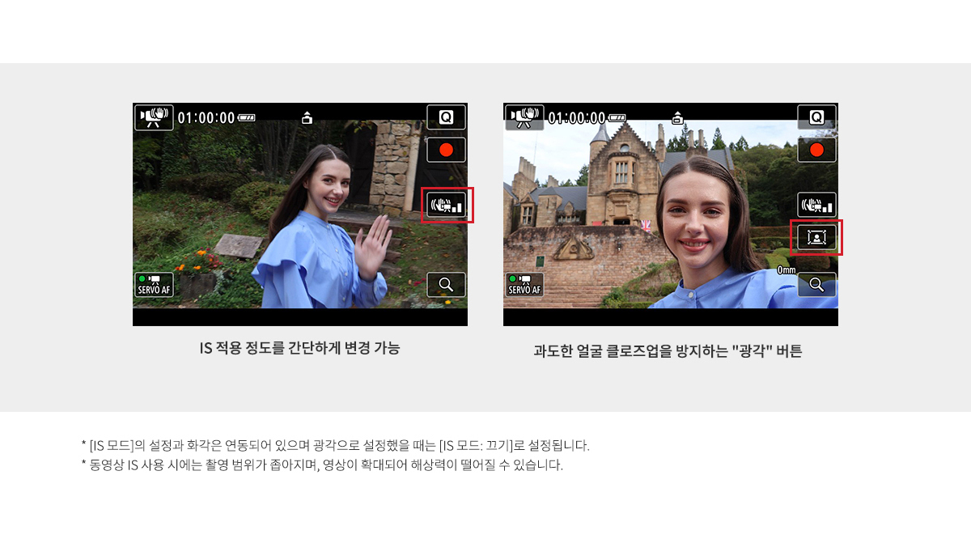
Task: Click the 01:00:00 timecode on right screen
Action: tap(577, 118)
